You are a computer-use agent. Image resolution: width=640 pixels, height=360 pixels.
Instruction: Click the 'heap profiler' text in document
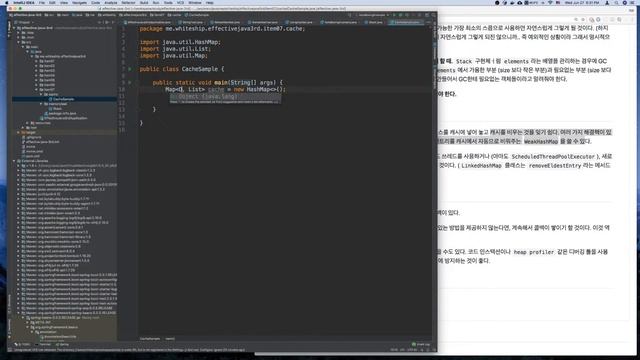click(533, 252)
